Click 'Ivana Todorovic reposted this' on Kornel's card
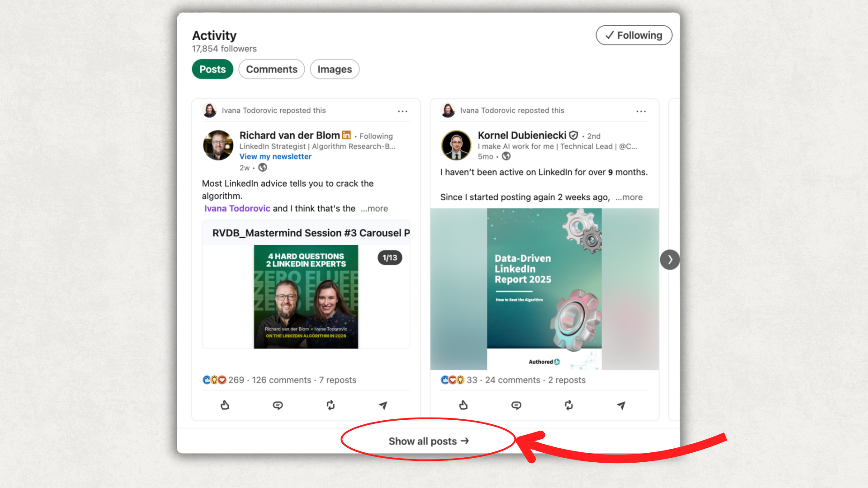Image resolution: width=868 pixels, height=488 pixels. point(512,110)
